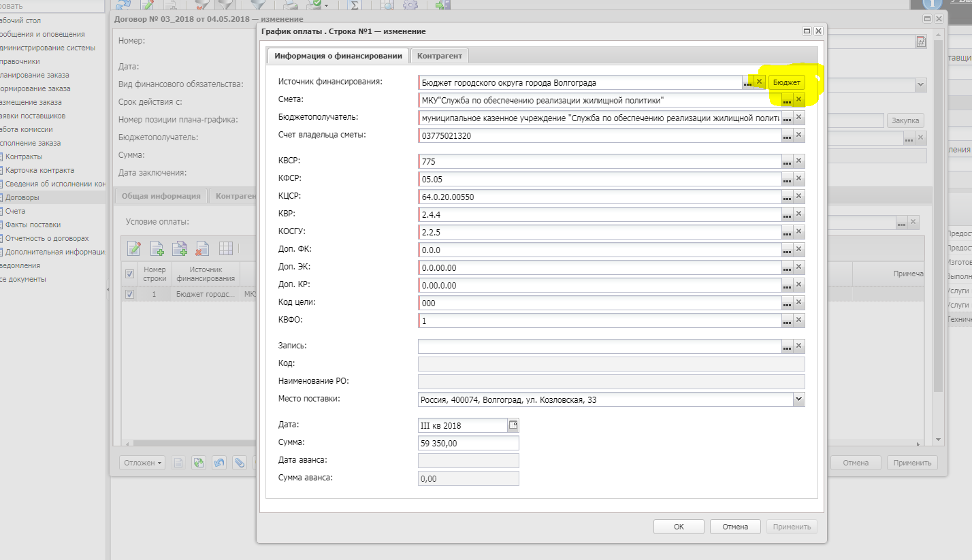Click the paperclip attachment icon
Screen dimensions: 972x560
[239, 463]
